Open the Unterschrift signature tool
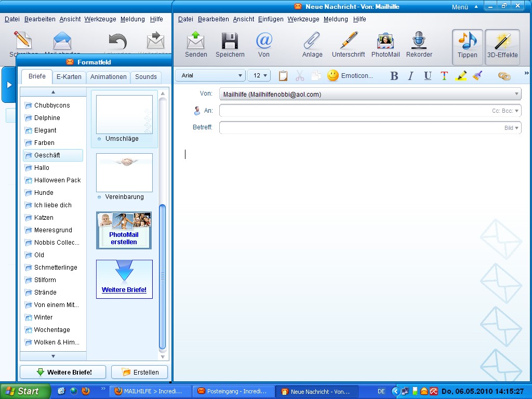Viewport: 532px width, 399px height. click(349, 45)
